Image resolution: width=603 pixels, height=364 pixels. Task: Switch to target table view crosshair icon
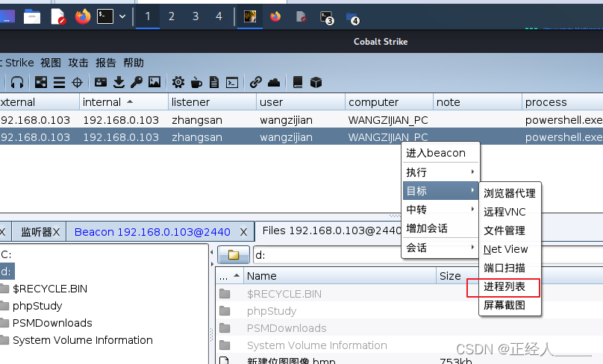(78, 82)
